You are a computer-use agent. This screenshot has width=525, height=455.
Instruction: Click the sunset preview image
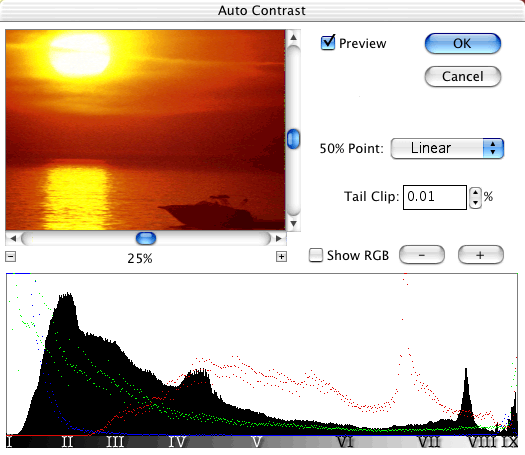tap(145, 130)
